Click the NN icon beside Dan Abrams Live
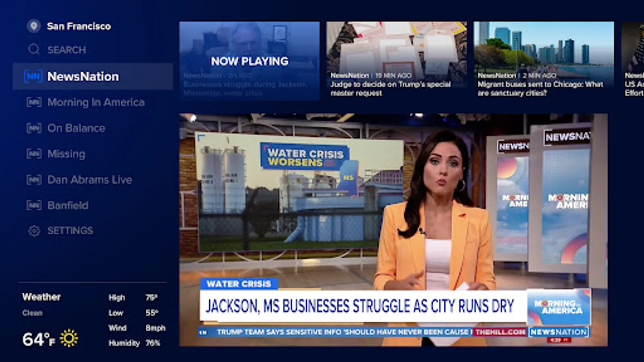Viewport: 644px width, 362px height. (34, 179)
